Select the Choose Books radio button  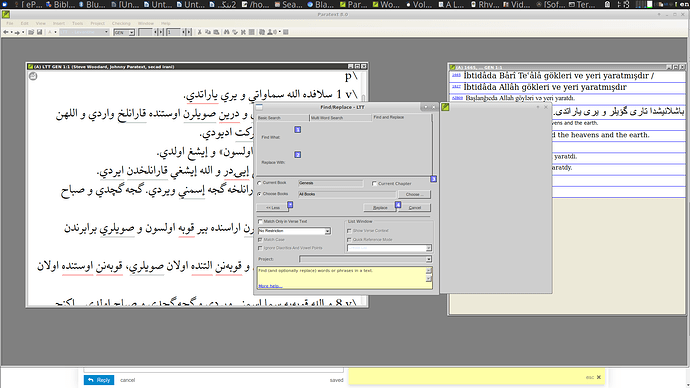tap(259, 194)
